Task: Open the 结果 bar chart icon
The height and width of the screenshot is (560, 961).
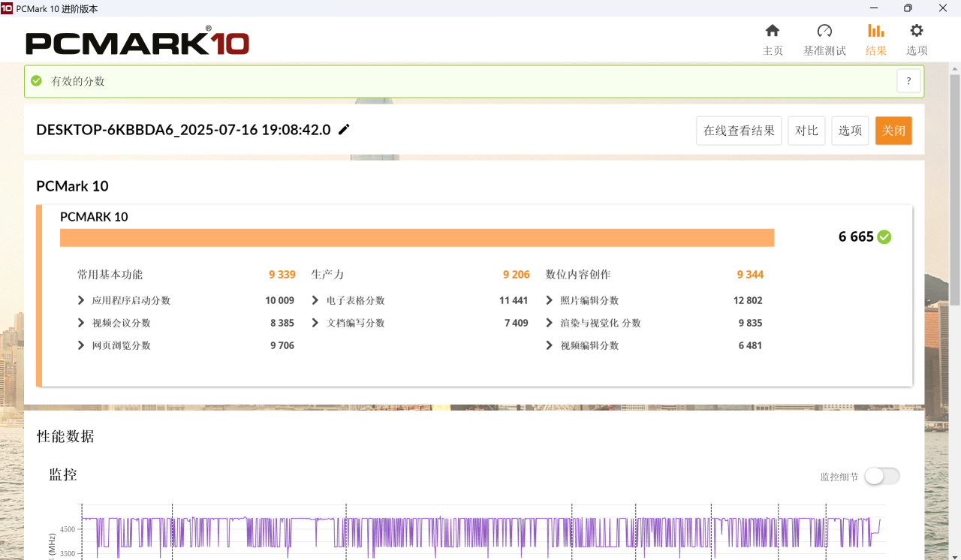Action: pos(875,31)
